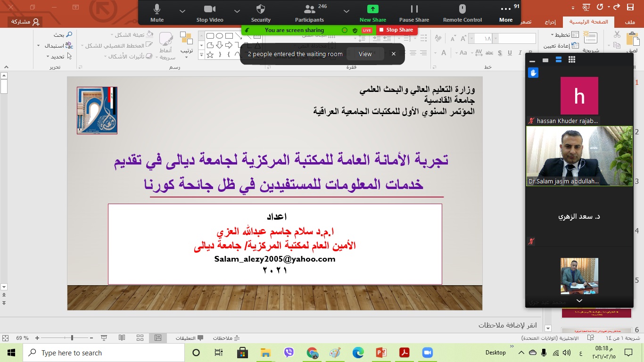Click the notes area (انقر لإضافة ملاحظات)
Image resolution: width=644 pixels, height=362 pixels.
click(507, 325)
